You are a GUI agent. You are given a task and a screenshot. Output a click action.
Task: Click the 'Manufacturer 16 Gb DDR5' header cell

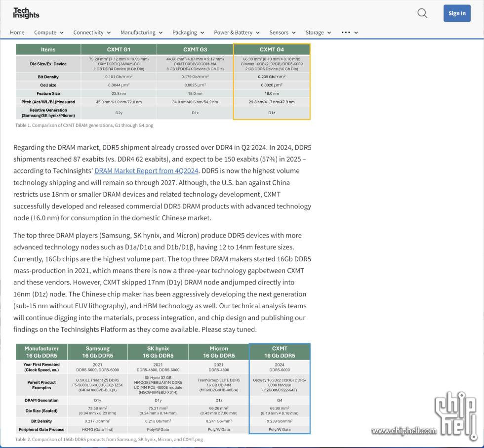coord(41,352)
